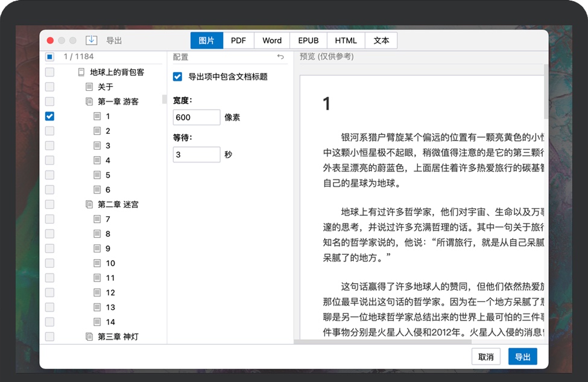Click the reset arrow icon beside 配置
Screen dimensions: 588x382
click(280, 57)
